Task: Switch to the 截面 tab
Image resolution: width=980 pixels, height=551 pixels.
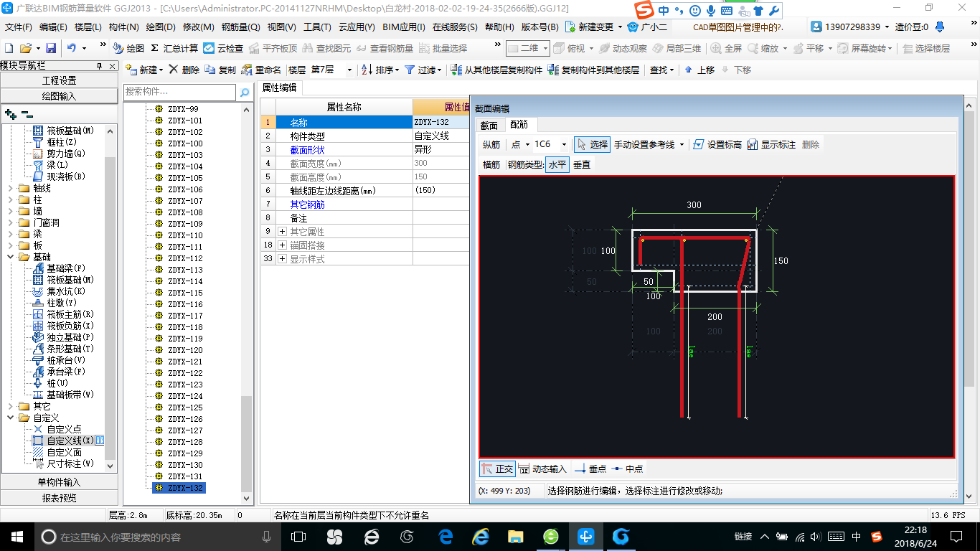Action: click(489, 125)
